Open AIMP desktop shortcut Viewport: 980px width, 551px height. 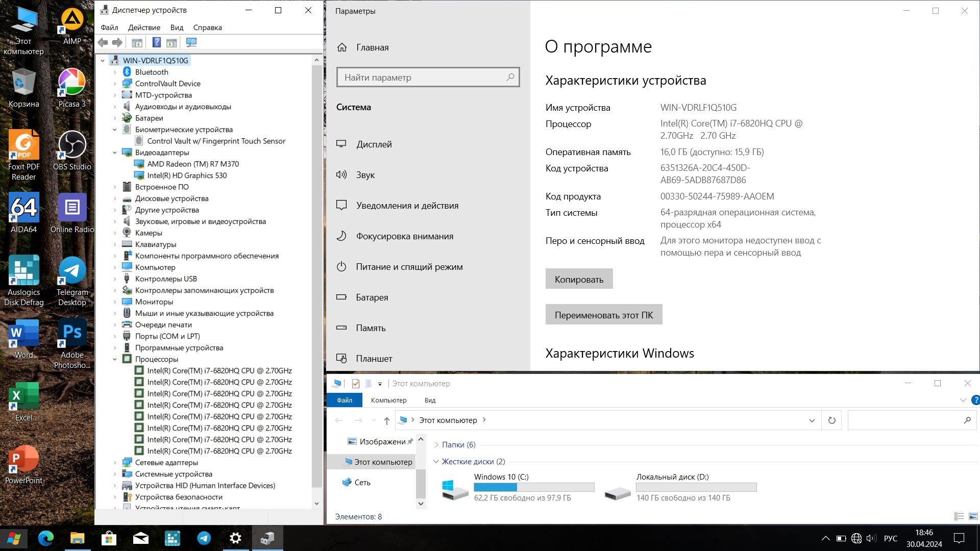click(x=72, y=27)
